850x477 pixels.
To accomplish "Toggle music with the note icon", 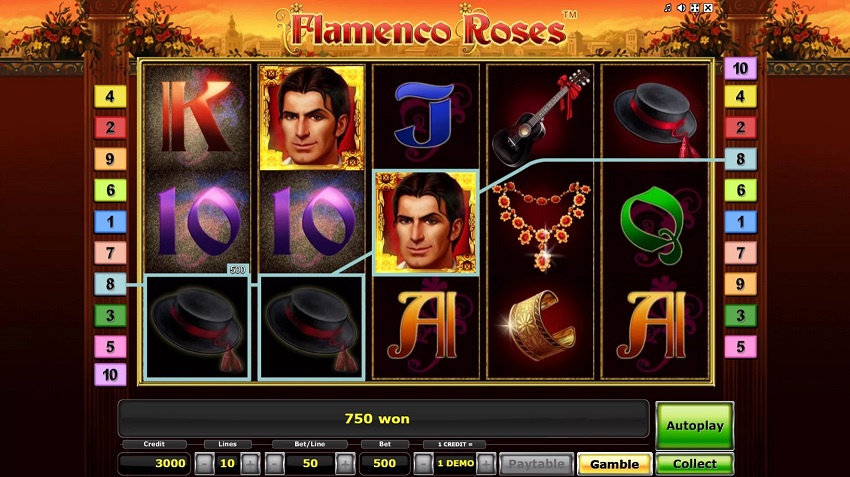I will [668, 8].
